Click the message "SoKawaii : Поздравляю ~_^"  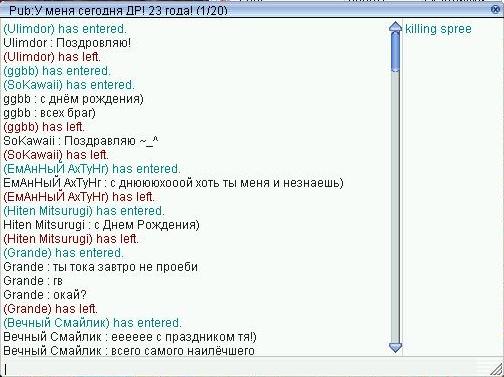tap(81, 141)
